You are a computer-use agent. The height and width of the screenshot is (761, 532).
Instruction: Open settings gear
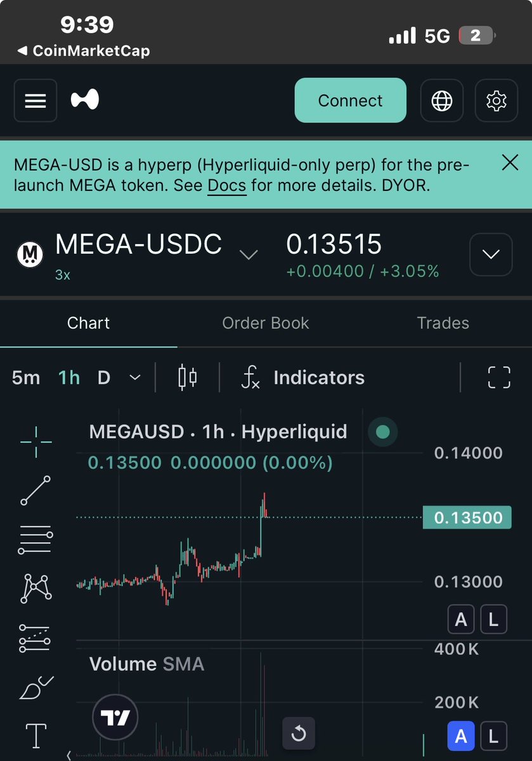(x=496, y=101)
